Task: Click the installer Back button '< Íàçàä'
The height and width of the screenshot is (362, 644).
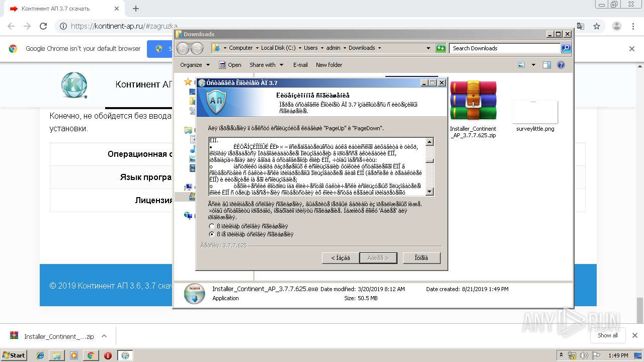Action: click(x=340, y=258)
